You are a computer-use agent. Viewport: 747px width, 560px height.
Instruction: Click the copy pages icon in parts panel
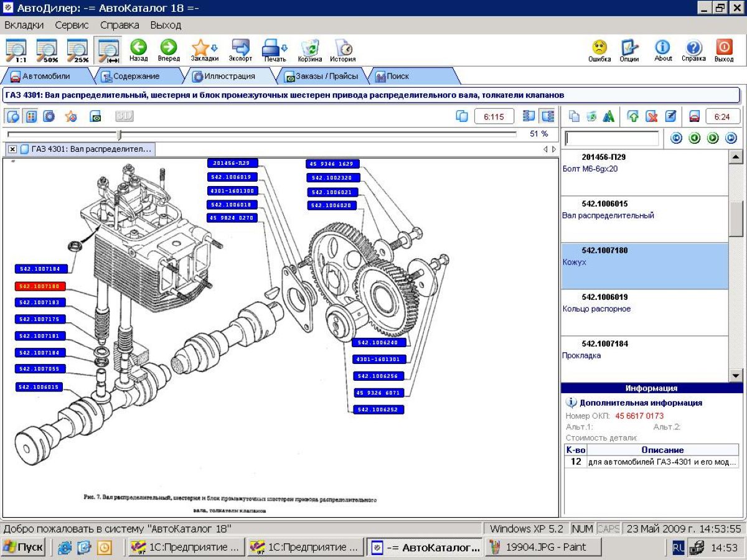click(575, 116)
